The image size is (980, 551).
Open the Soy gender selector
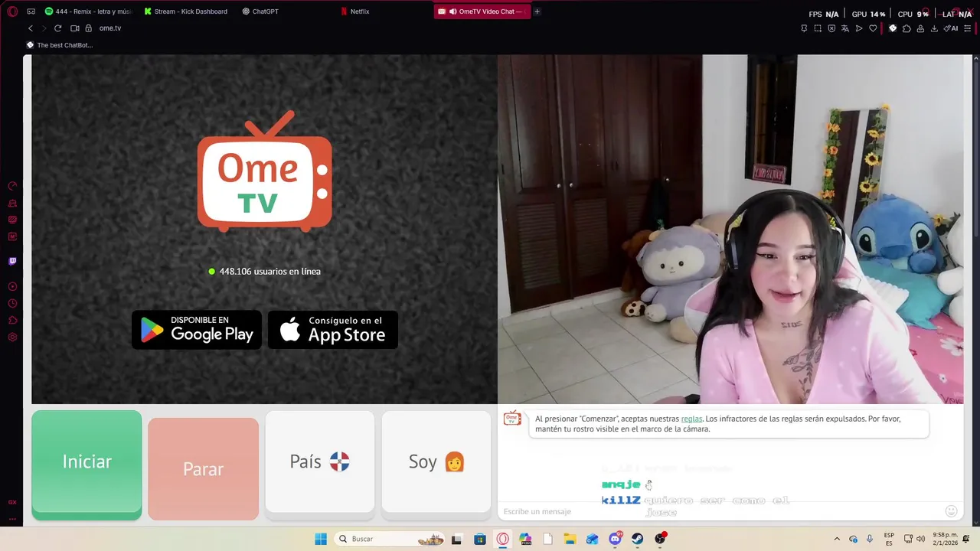[x=436, y=461]
